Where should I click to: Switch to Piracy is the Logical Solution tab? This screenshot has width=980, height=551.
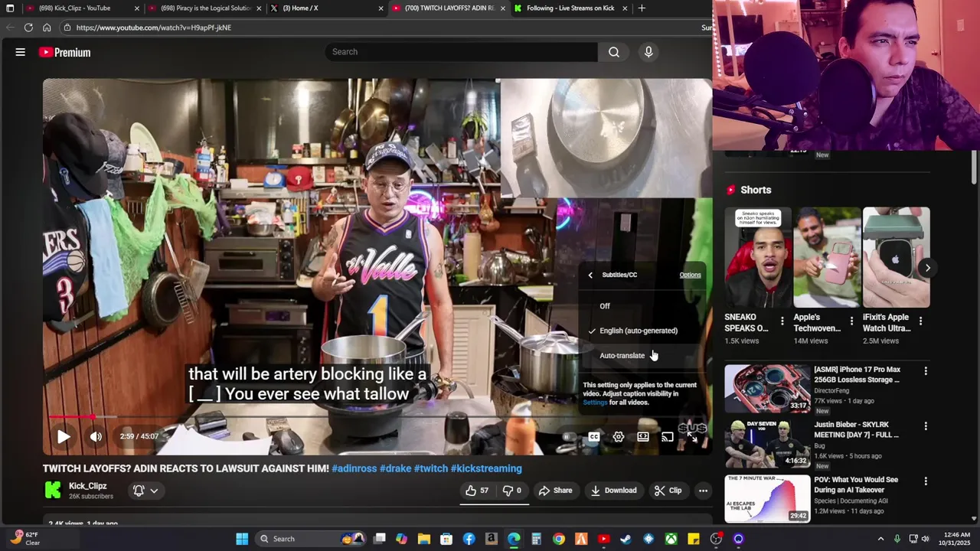(x=206, y=8)
